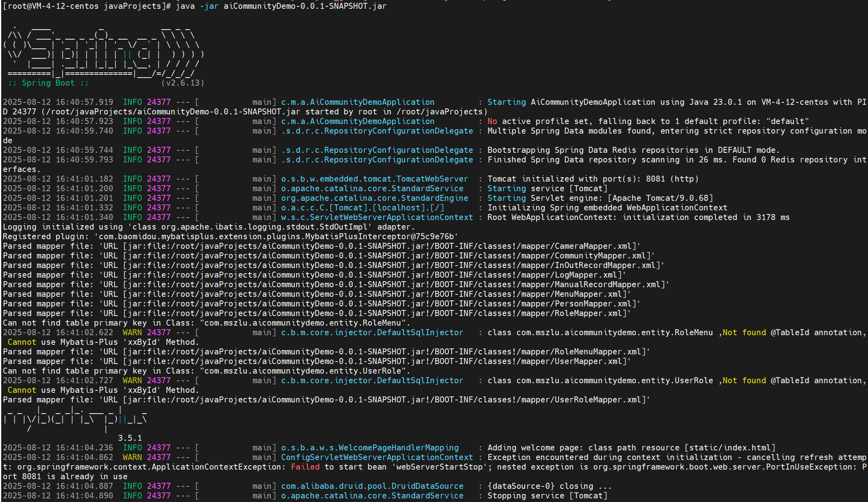This screenshot has width=868, height=502.
Task: Click the green ':: Spring Boot ::' text
Action: click(x=48, y=83)
